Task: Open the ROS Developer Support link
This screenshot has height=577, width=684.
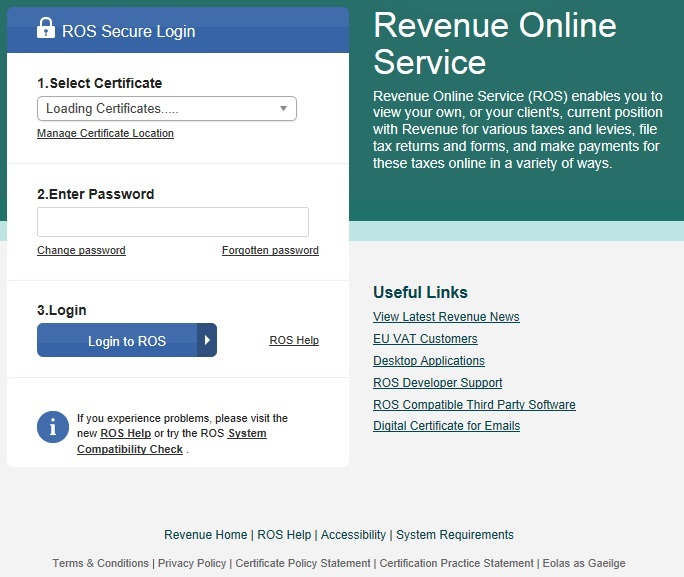Action: (438, 382)
